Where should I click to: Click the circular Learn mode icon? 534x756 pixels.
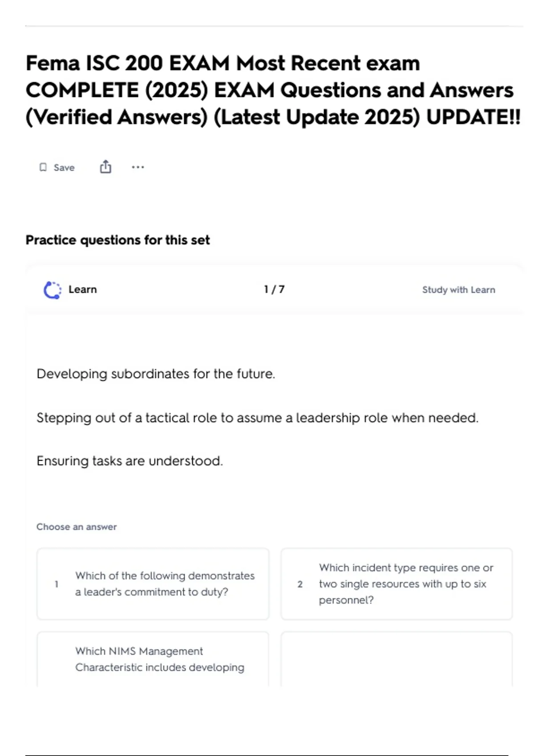click(x=53, y=290)
